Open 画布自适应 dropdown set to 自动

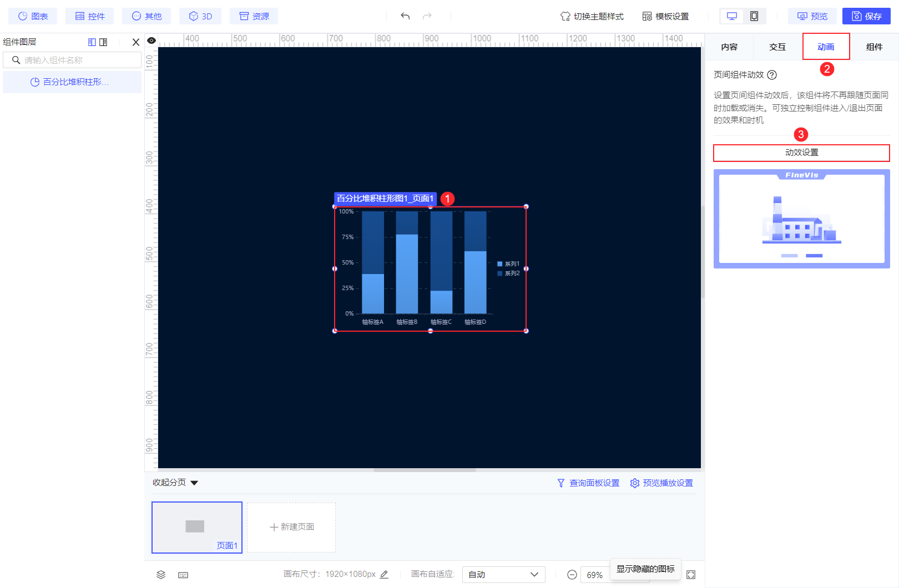coord(504,575)
